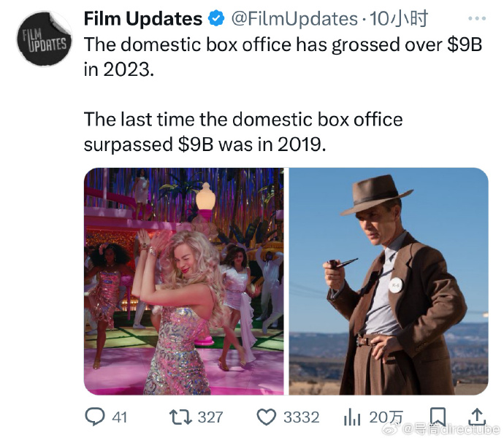
Task: Click the 41 replies count
Action: (120, 417)
